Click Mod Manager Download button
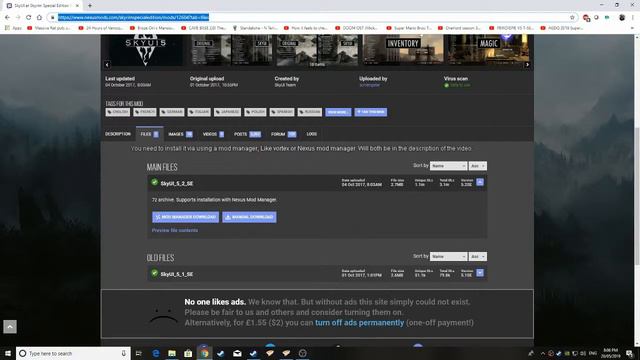640x360 pixels. point(185,217)
